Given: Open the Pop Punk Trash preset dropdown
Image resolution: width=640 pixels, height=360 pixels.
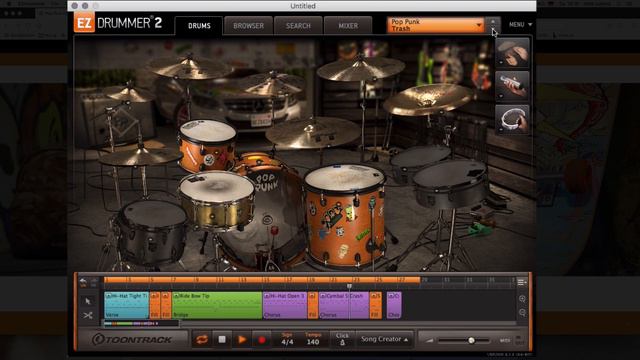Looking at the screenshot, I should tap(435, 25).
